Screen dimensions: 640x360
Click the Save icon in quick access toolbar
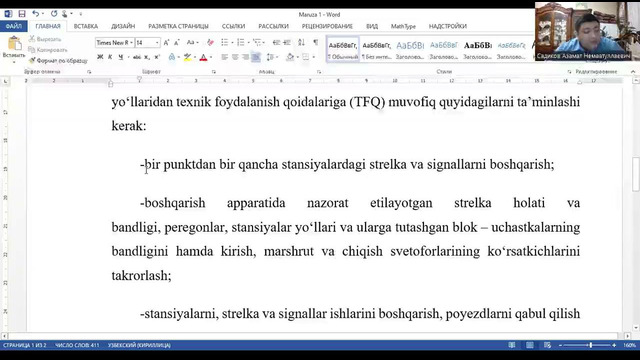22,14
